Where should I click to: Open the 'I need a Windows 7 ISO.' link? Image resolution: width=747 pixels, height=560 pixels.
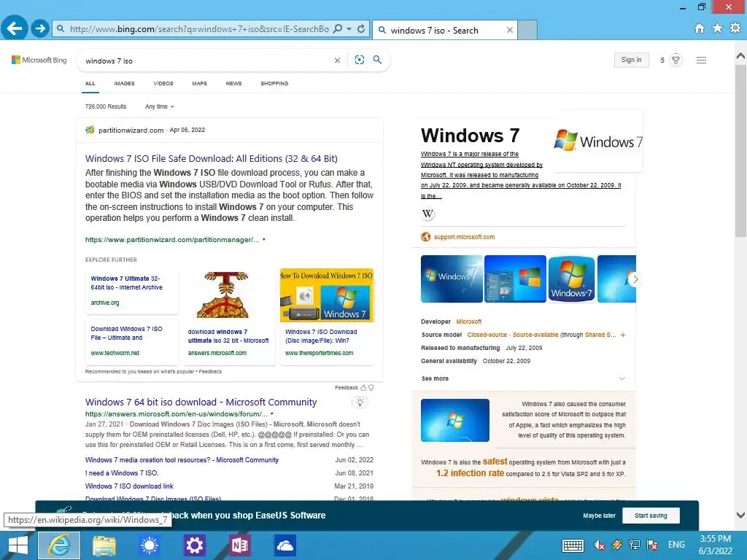(x=122, y=472)
